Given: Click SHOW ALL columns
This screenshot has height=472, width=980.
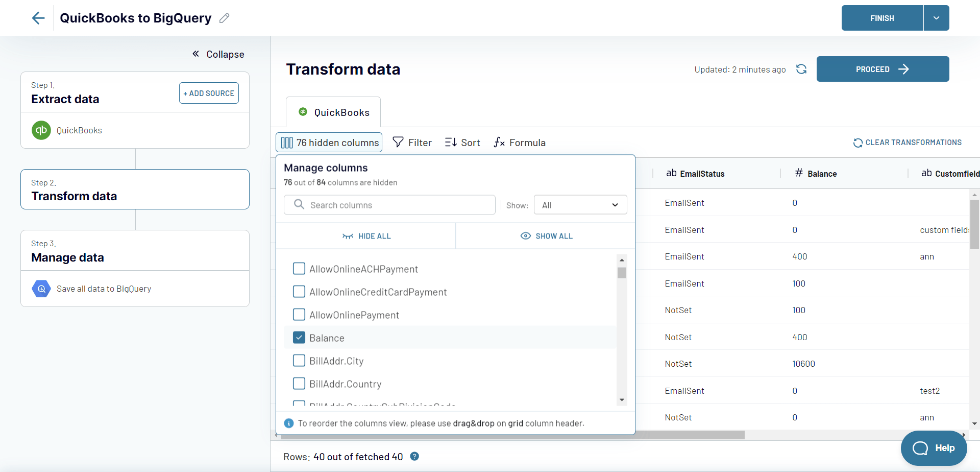Looking at the screenshot, I should [546, 236].
